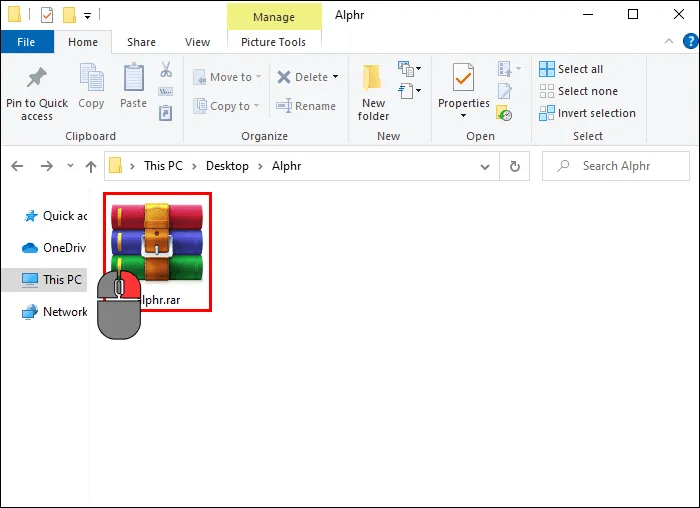Customize Quick Access Toolbar dropdown arrow

click(88, 16)
